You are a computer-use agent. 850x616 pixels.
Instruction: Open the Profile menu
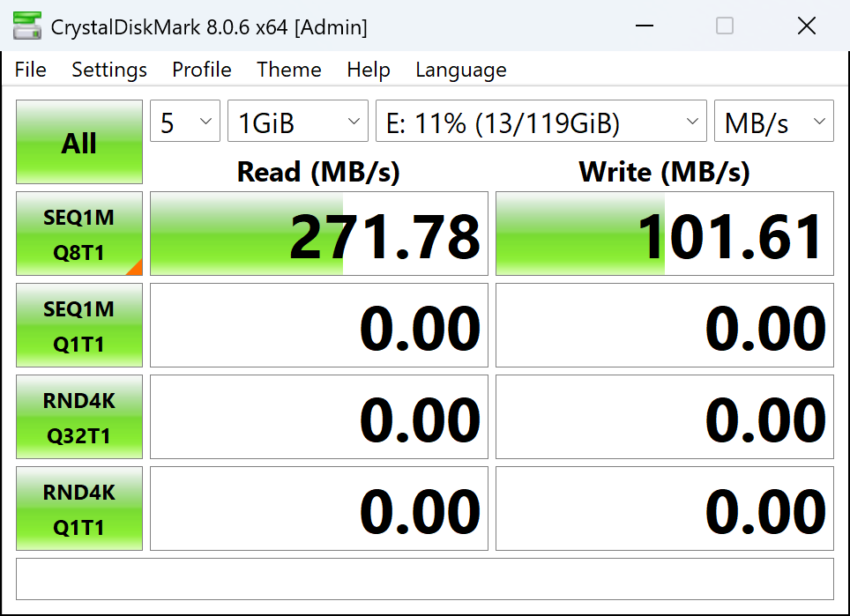point(202,70)
